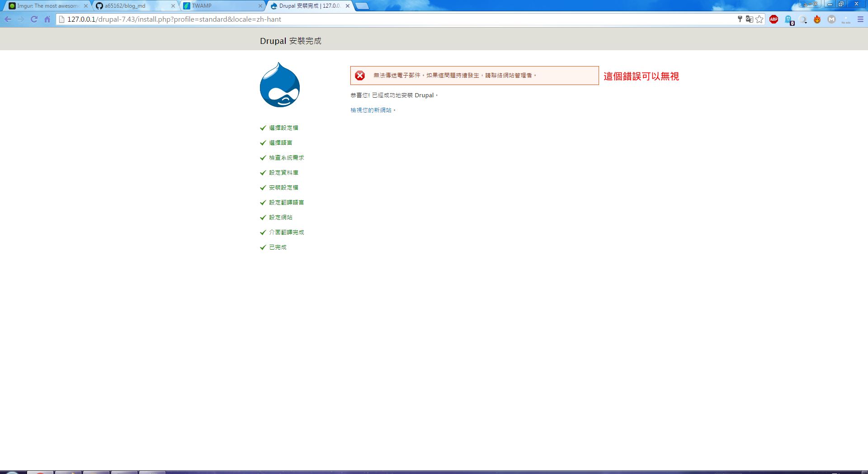Click the saved password key icon
Screen dimensions: 868x474
coord(740,19)
